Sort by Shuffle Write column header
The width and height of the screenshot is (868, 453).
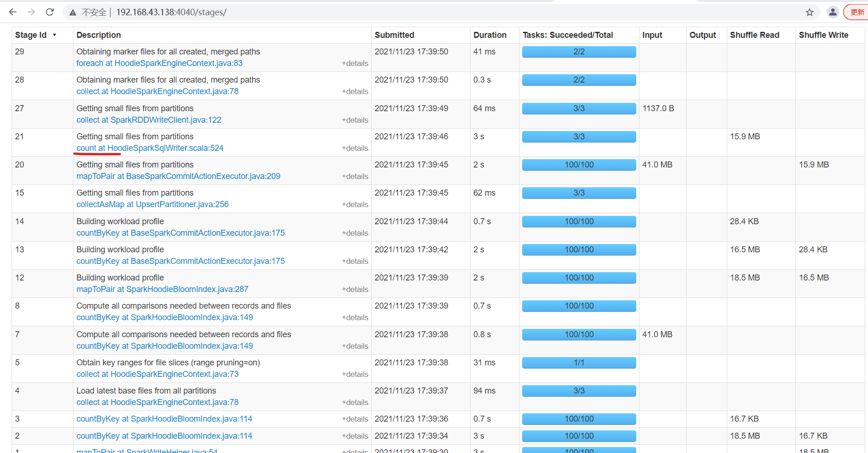coord(823,35)
